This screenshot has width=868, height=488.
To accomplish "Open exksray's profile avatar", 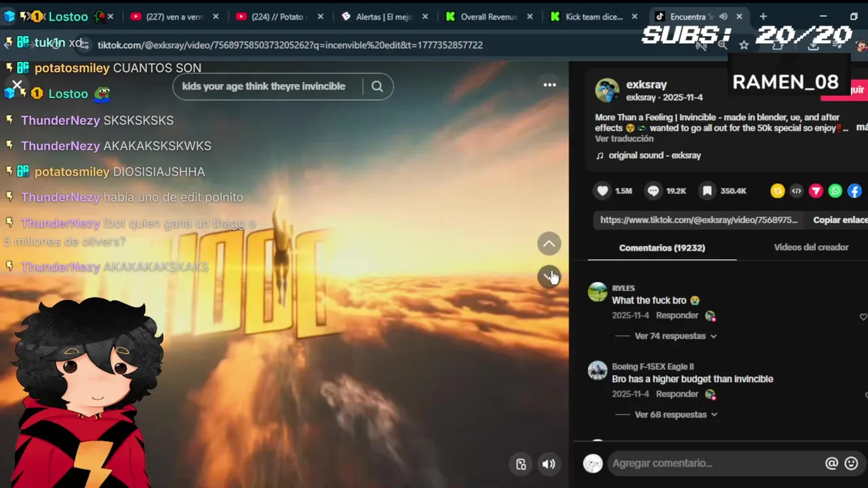I will pyautogui.click(x=607, y=90).
